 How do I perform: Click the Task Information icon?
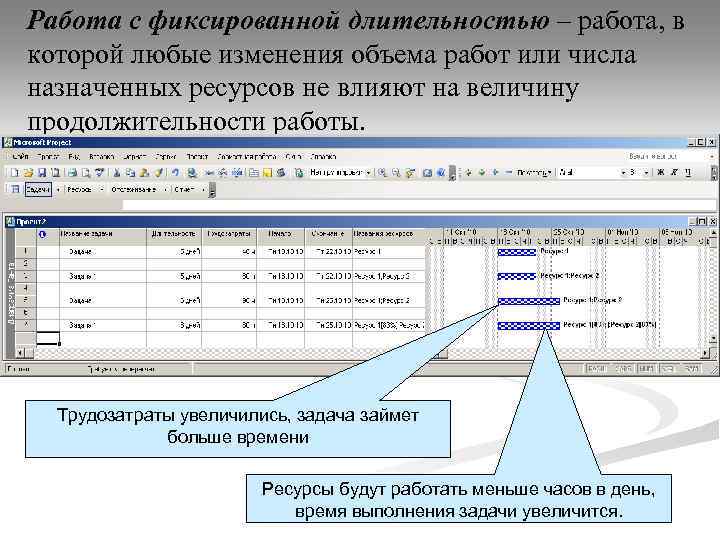253,173
